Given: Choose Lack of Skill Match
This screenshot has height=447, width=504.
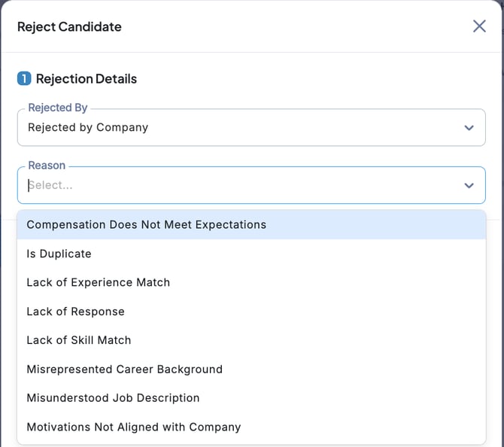Looking at the screenshot, I should 79,340.
